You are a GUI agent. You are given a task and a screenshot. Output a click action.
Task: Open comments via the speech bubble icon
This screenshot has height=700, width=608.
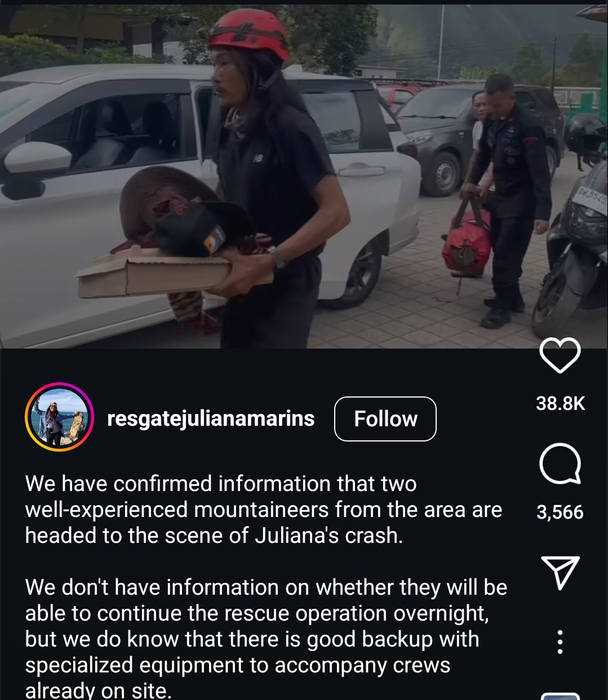coord(560,464)
